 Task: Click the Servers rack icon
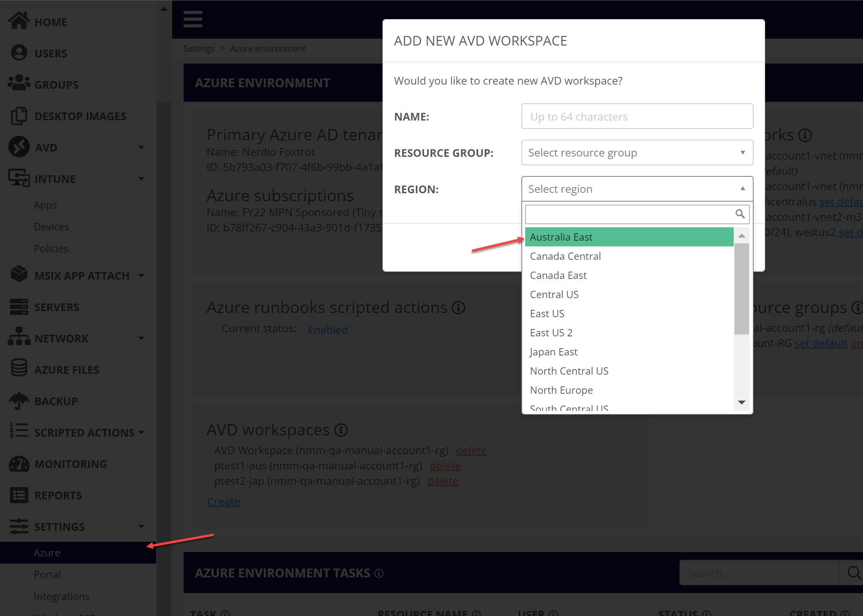coord(19,306)
